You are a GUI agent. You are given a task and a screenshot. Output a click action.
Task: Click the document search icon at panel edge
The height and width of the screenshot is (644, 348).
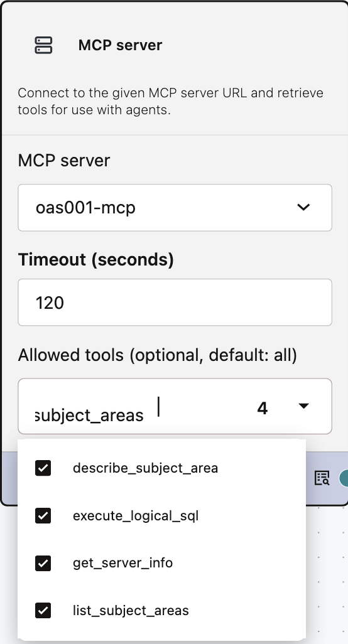pyautogui.click(x=322, y=478)
